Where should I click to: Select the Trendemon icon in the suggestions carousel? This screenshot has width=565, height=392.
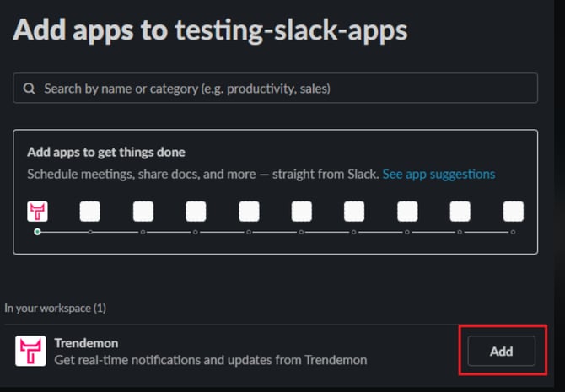pyautogui.click(x=37, y=212)
